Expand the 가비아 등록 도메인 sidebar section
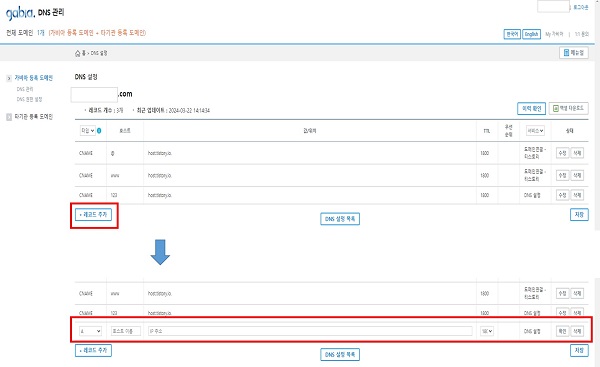This screenshot has height=367, width=600. pos(9,78)
